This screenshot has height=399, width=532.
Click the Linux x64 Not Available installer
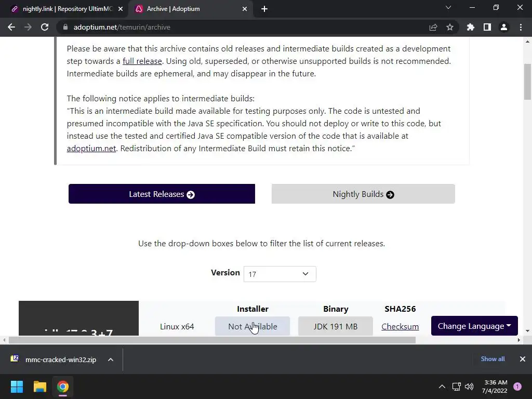click(x=252, y=326)
